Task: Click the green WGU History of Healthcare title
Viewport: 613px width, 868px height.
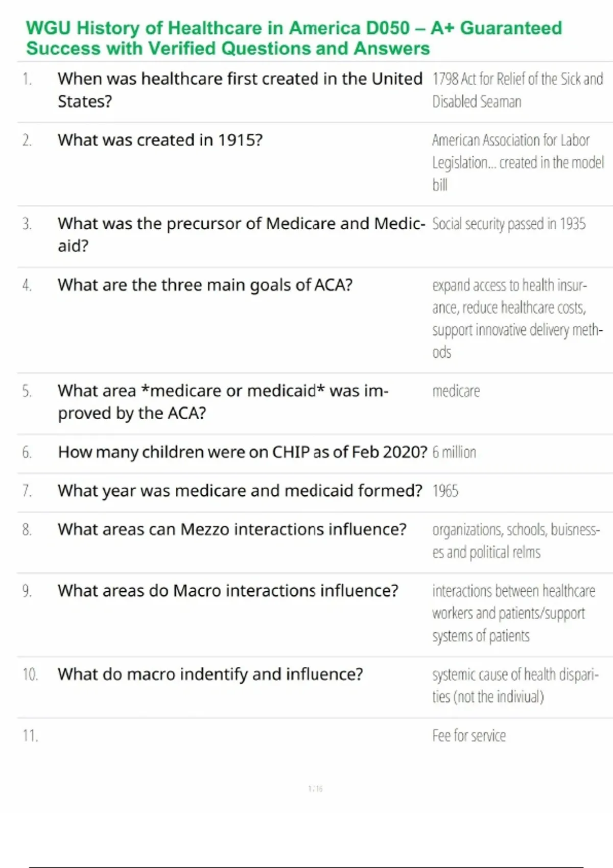Action: click(x=294, y=38)
